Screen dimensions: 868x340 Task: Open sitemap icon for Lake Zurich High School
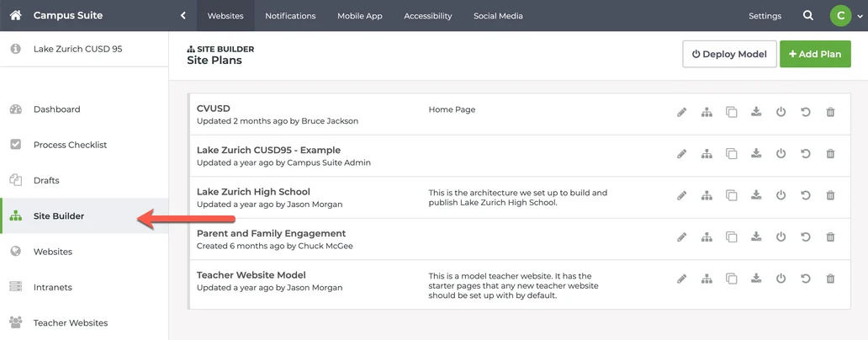(707, 195)
